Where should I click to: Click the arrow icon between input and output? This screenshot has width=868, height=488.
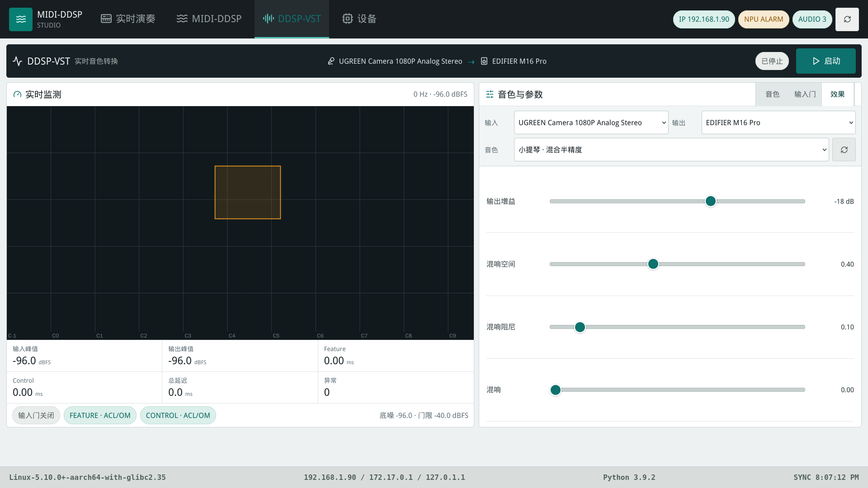(471, 61)
